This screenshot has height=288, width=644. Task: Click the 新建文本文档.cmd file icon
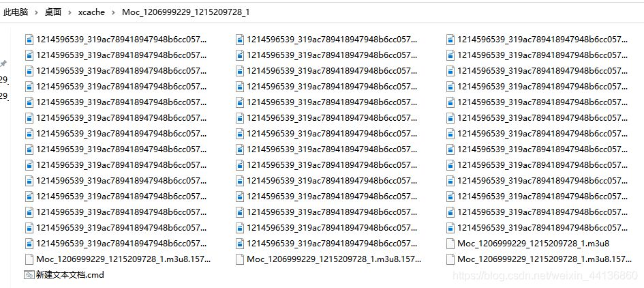click(x=29, y=275)
